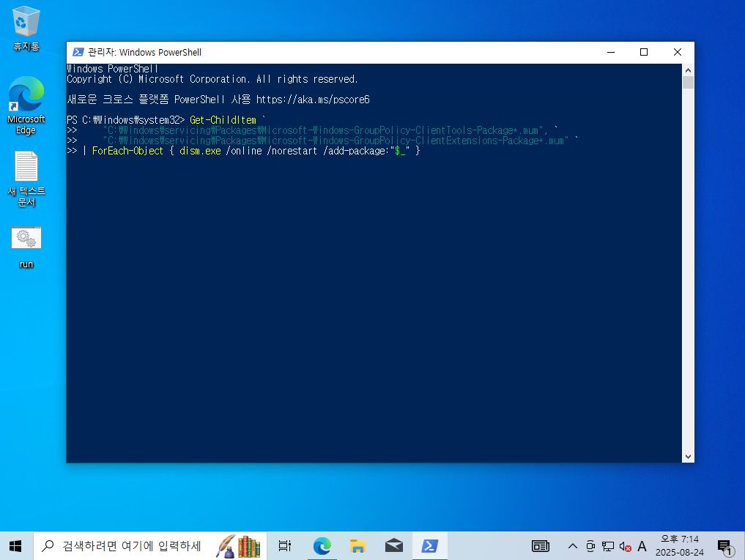The width and height of the screenshot is (745, 560).
Task: Open File Explorer from the taskbar
Action: click(x=357, y=546)
